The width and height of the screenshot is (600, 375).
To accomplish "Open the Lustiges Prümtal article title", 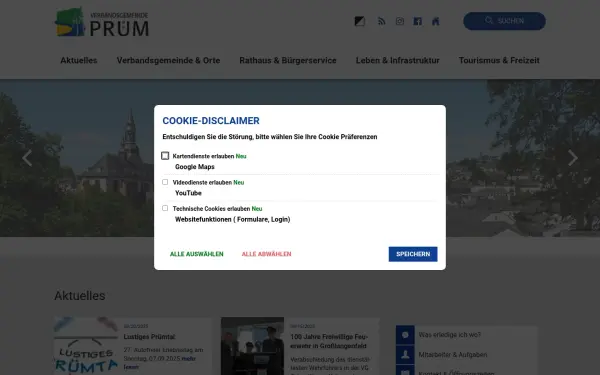I will click(x=149, y=337).
